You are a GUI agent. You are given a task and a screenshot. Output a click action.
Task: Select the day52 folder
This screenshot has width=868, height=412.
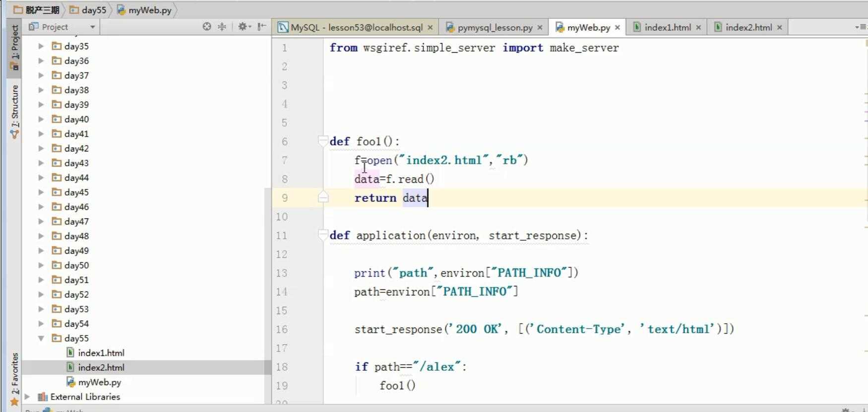(76, 294)
